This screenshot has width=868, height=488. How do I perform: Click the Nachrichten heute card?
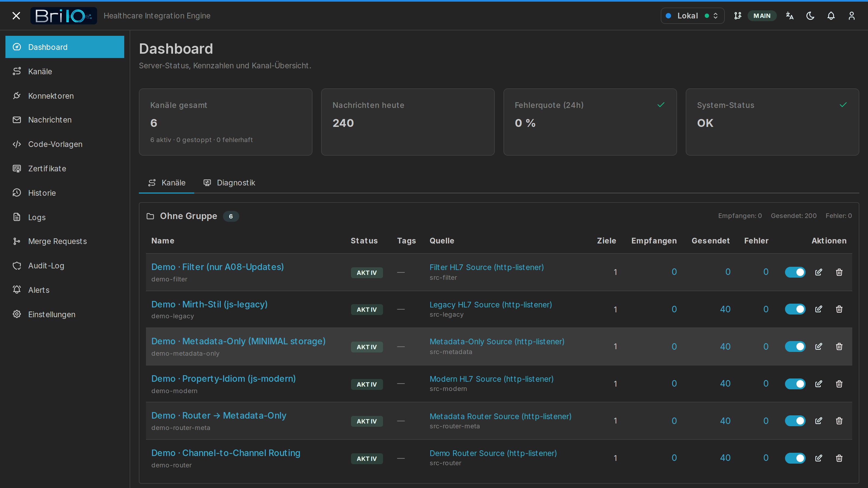click(408, 122)
